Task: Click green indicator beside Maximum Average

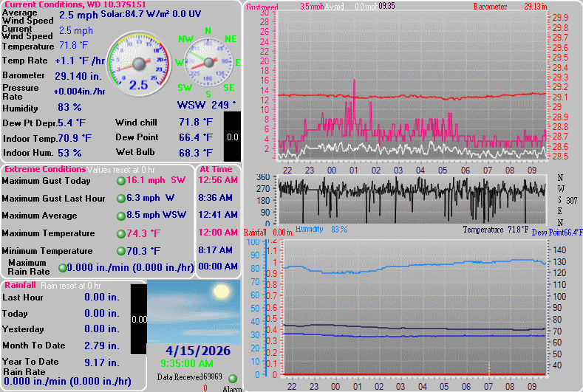Action: [x=120, y=216]
